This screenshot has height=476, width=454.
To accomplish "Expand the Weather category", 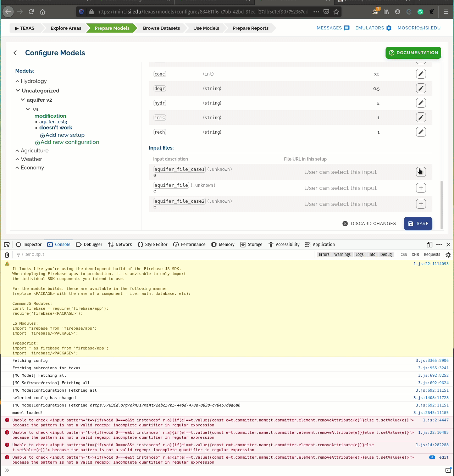I will coord(17,159).
